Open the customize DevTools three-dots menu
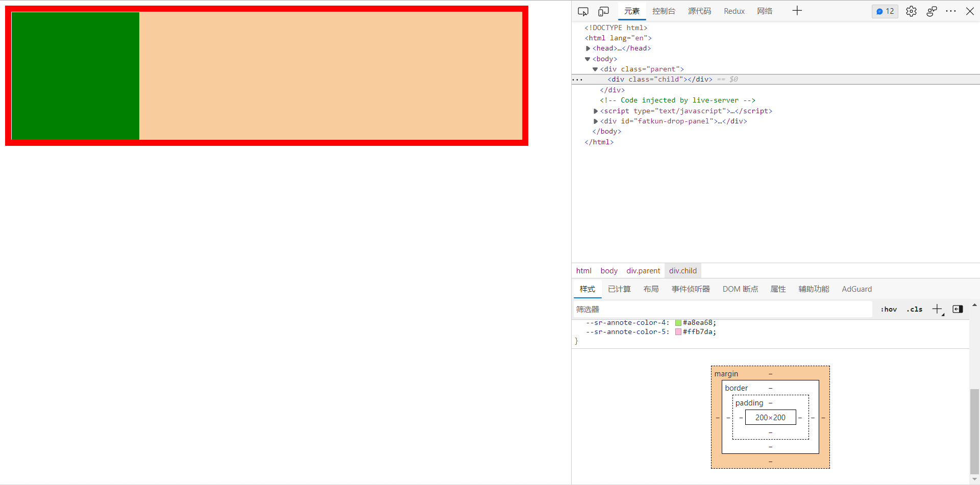This screenshot has width=980, height=485. pos(951,11)
